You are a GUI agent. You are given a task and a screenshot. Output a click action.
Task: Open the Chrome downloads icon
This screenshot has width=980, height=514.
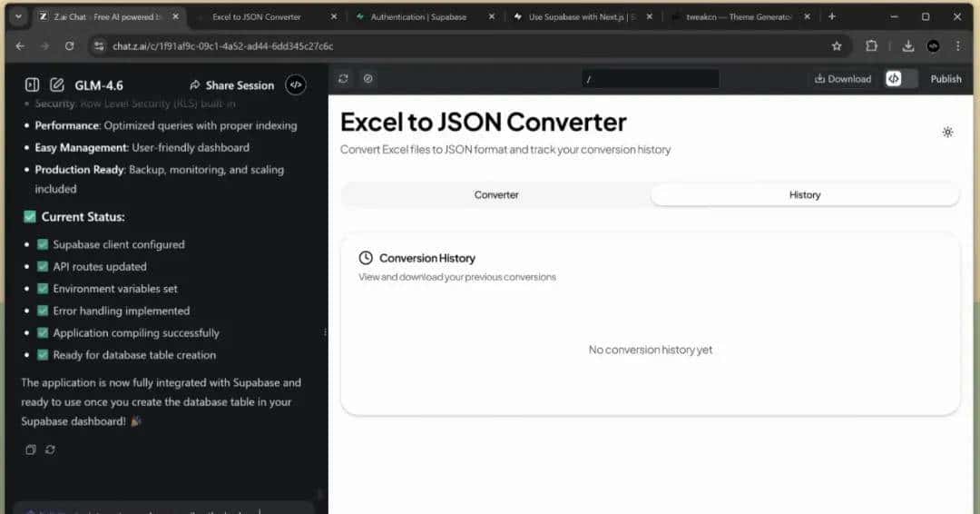point(908,46)
